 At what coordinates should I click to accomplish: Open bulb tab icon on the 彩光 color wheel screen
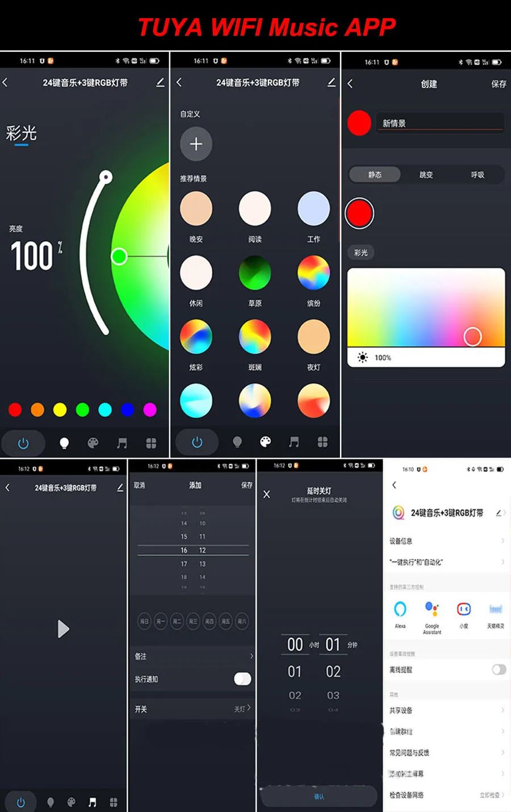coord(64,443)
